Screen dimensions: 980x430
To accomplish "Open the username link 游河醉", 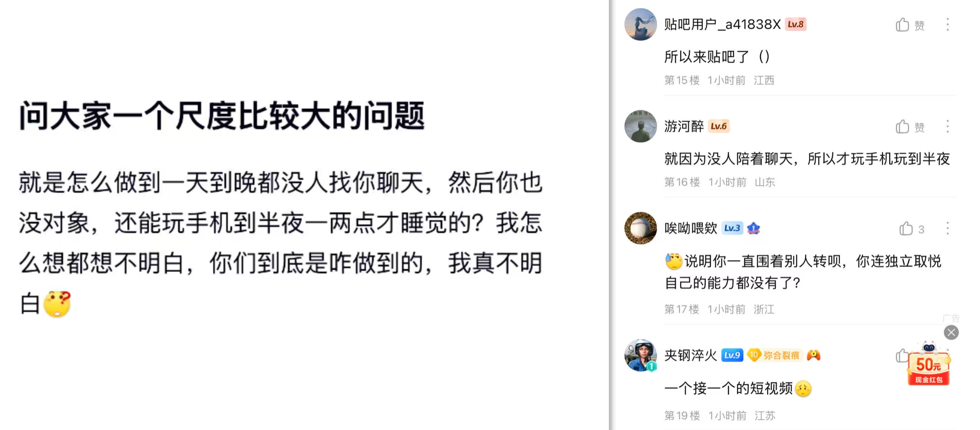I will [x=684, y=126].
